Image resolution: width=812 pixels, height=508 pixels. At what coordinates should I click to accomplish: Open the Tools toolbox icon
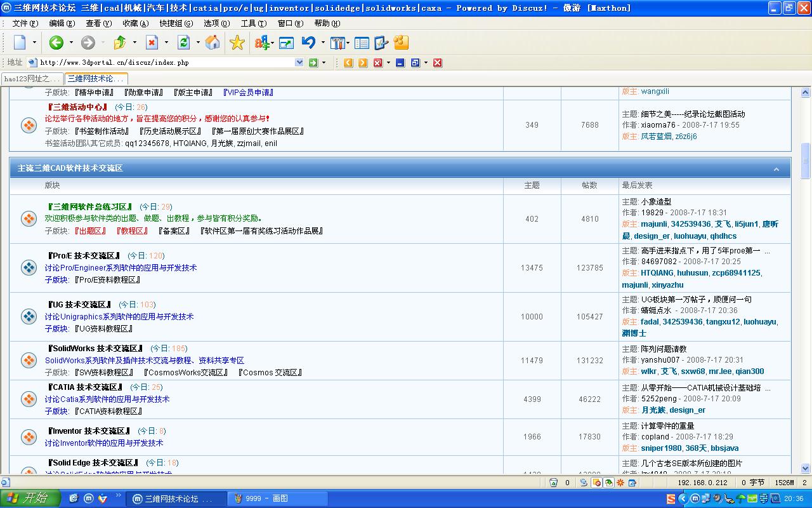[337, 43]
